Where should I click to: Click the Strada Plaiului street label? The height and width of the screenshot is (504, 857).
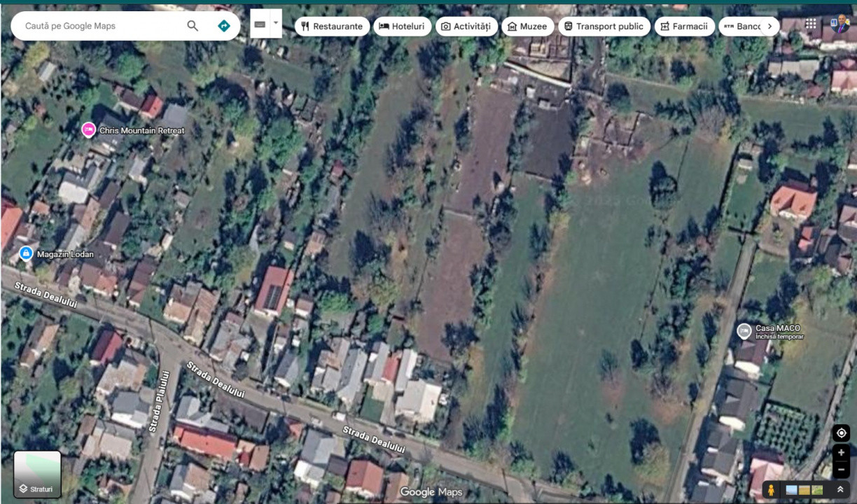(x=158, y=402)
